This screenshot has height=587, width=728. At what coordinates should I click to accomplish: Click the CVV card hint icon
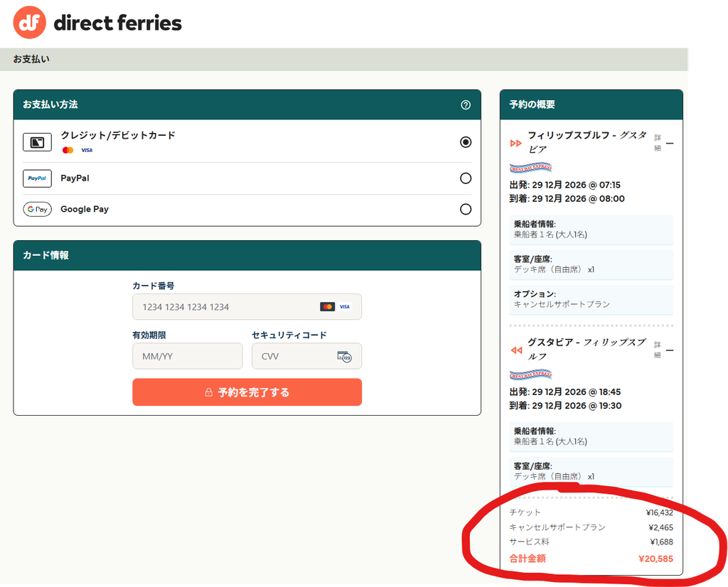click(345, 356)
